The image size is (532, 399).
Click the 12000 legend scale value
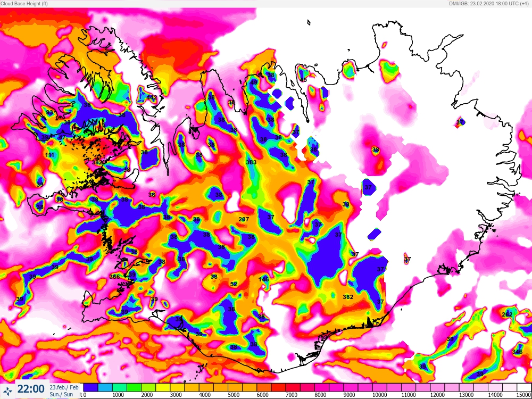437,395
